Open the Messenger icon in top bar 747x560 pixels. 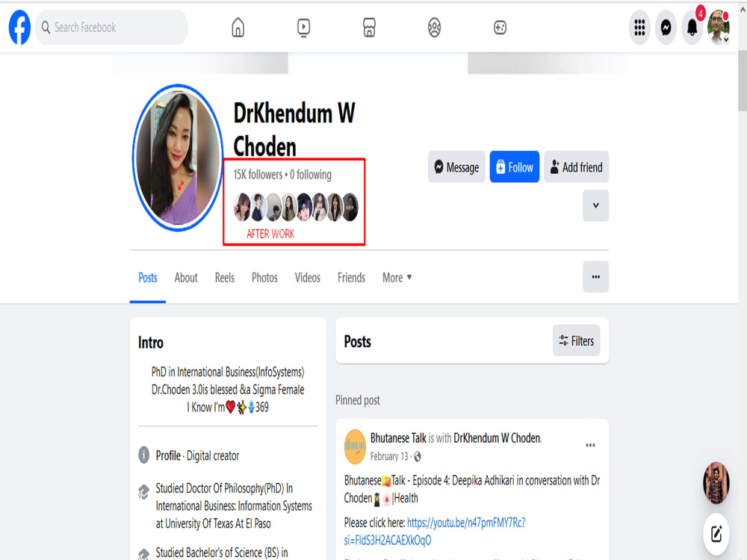point(666,28)
